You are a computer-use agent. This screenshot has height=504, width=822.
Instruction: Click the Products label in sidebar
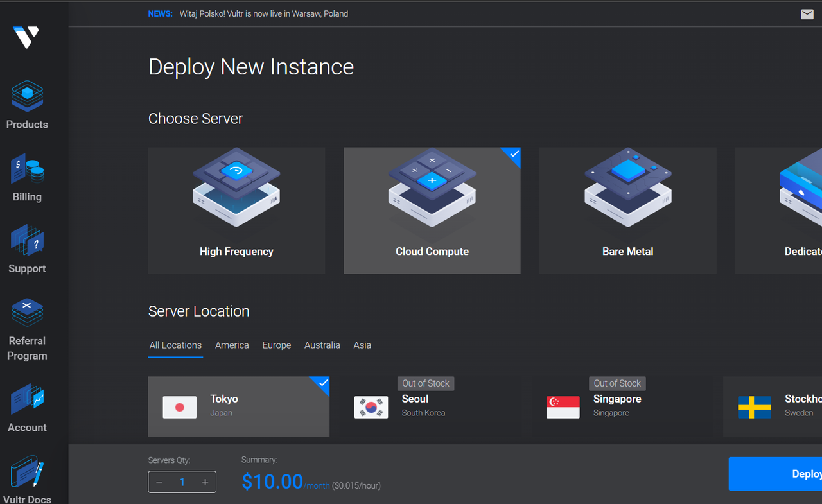point(27,125)
